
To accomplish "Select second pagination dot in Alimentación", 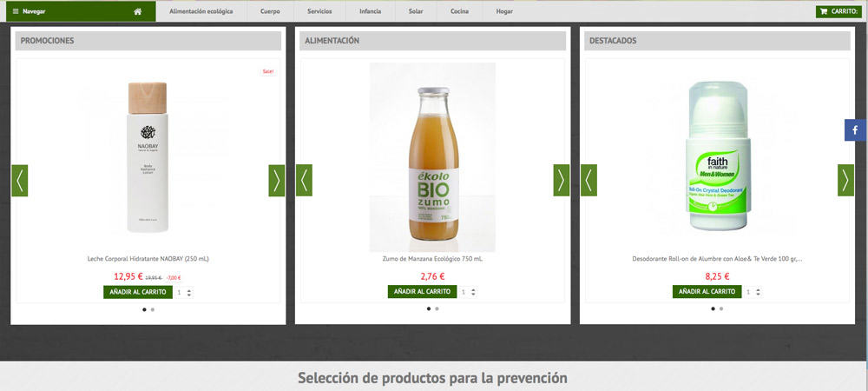I will point(437,309).
